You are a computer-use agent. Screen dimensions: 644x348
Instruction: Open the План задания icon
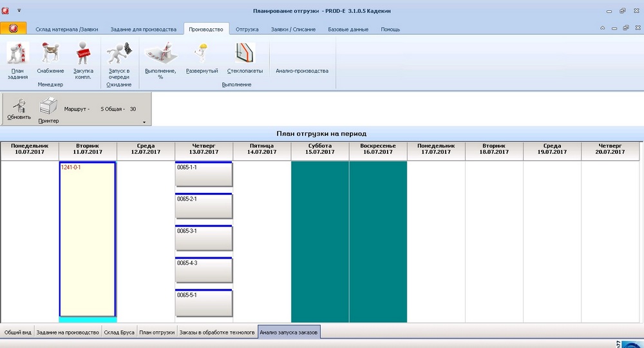tap(17, 60)
